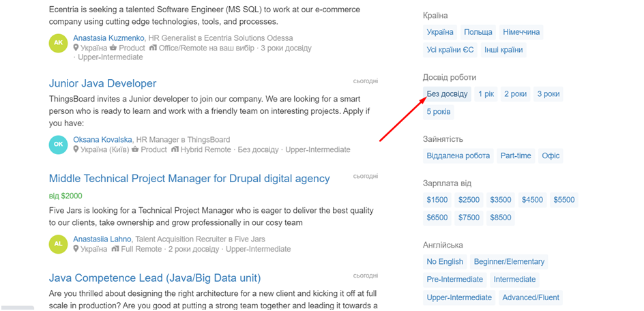The height and width of the screenshot is (311, 644).
Task: Choose 'No English' language filter
Action: [x=445, y=262]
